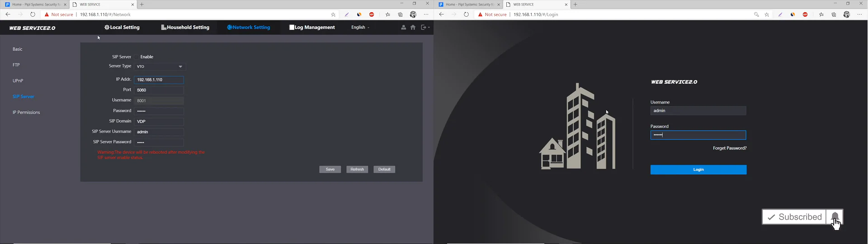Open the logout arrow menu in web service header
Viewport: 868px width, 244px height.
[x=425, y=28]
